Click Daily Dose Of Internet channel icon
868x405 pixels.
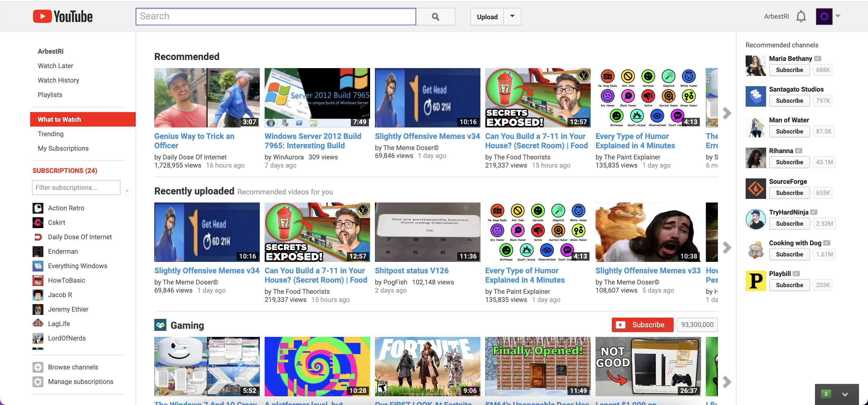pos(38,237)
